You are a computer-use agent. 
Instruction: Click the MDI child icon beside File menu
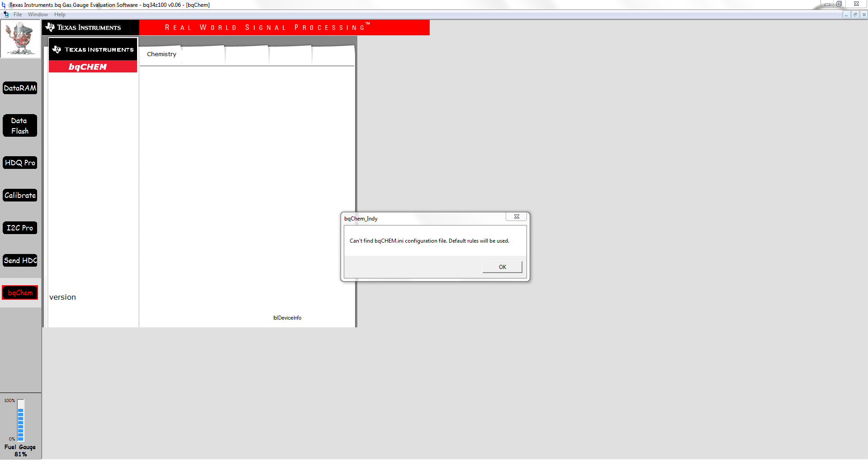(6, 14)
